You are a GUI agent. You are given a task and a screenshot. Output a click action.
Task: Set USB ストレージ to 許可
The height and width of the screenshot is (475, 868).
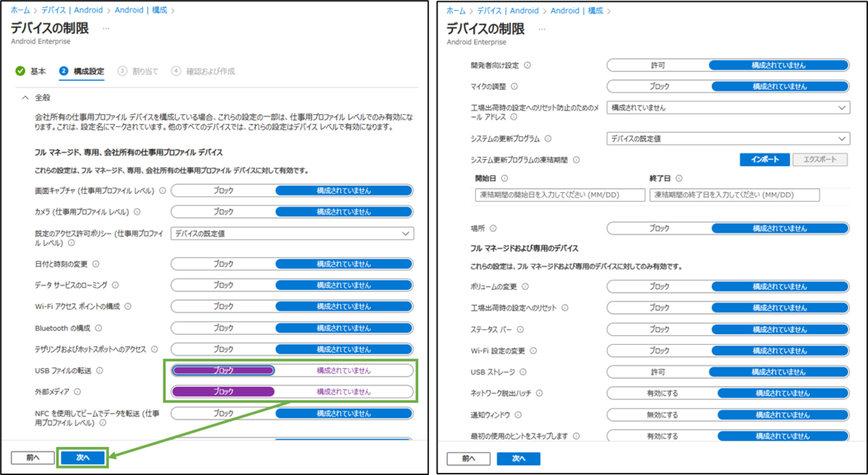(658, 372)
